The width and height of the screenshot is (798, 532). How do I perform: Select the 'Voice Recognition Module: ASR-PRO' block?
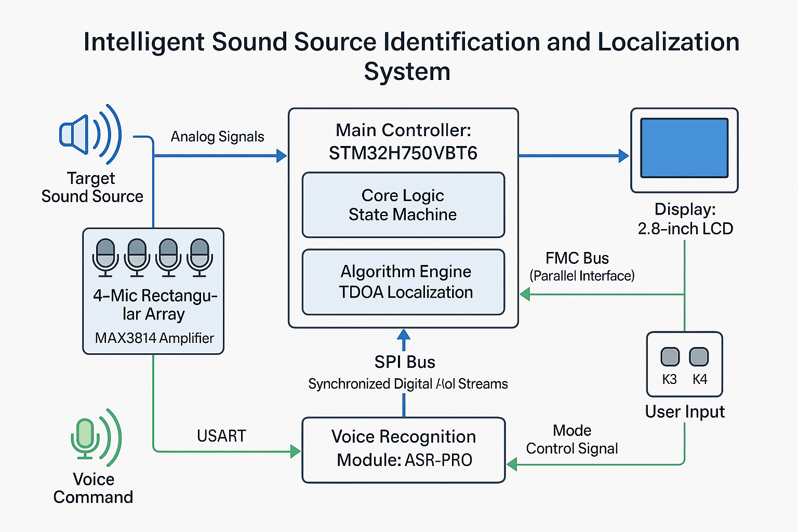404,450
